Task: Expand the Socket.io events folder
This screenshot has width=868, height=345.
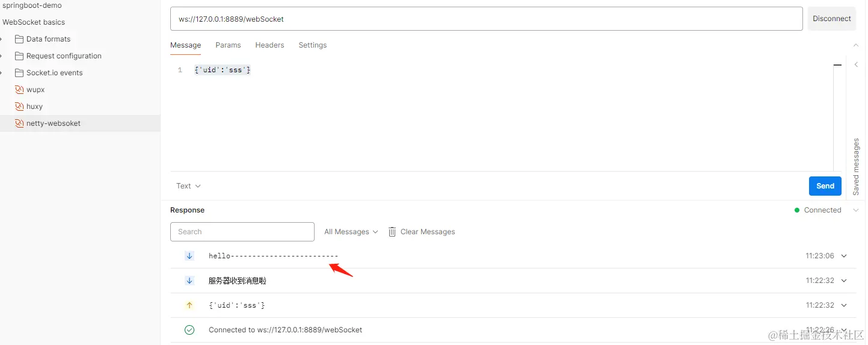Action: click(x=49, y=73)
